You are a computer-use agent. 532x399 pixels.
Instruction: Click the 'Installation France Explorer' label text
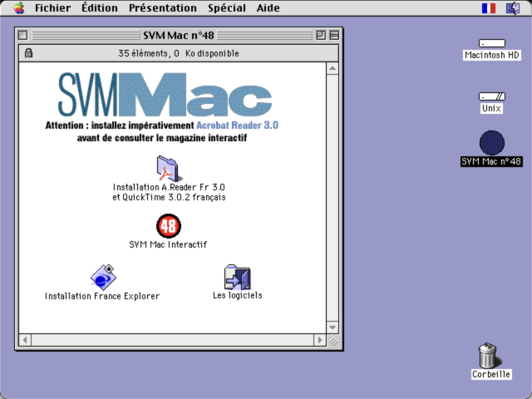point(102,296)
